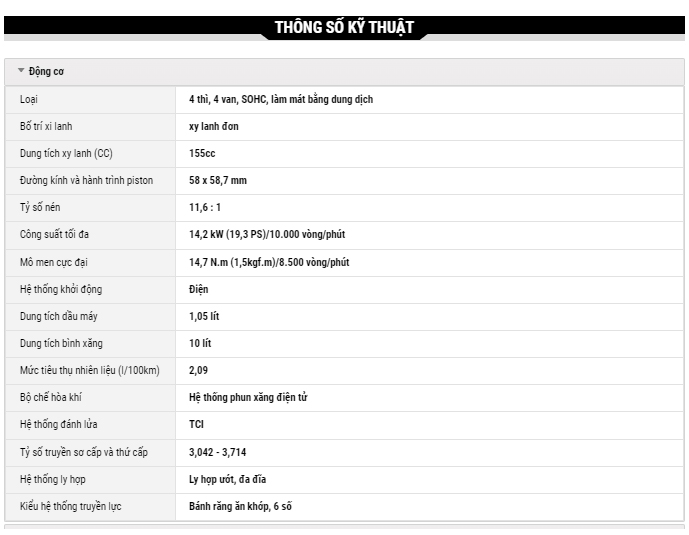Select the Kiểu hệ thống truyền lực label
Screen dimensions: 689x535
[71, 506]
